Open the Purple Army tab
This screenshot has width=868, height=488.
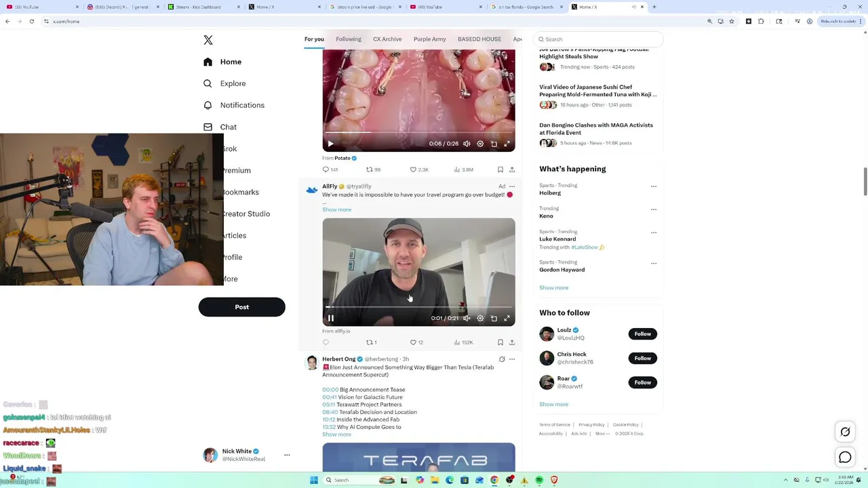pyautogui.click(x=430, y=39)
